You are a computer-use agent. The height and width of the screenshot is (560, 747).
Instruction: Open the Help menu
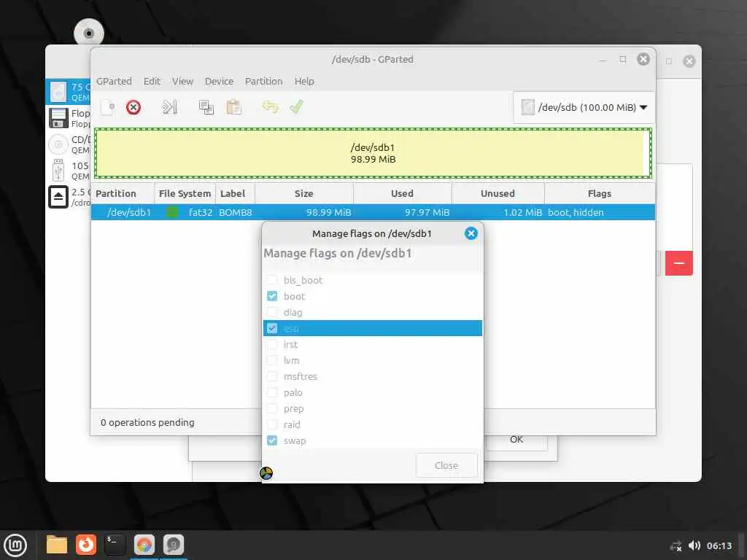pos(304,82)
